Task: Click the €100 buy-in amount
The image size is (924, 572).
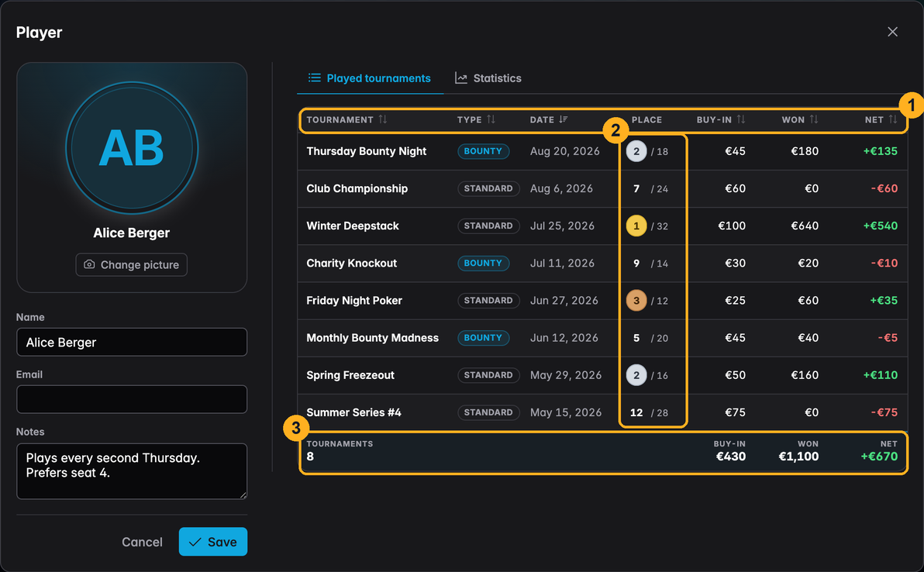Action: [732, 226]
